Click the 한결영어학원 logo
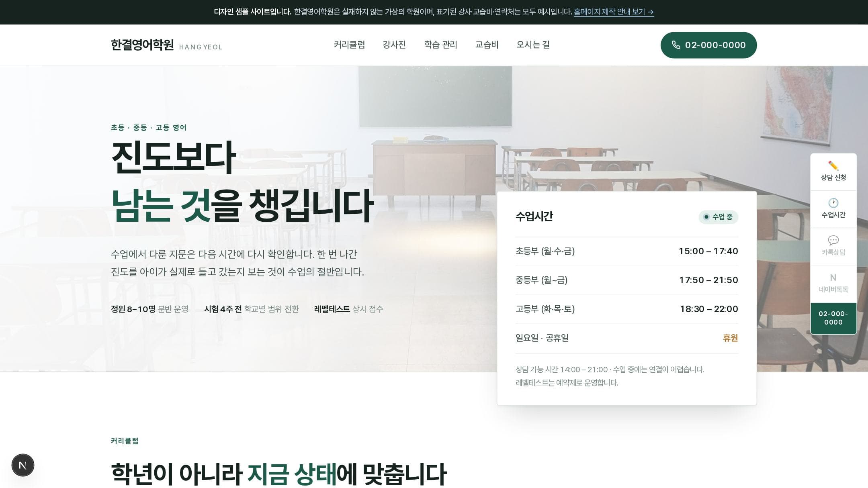868x488 pixels. tap(142, 45)
